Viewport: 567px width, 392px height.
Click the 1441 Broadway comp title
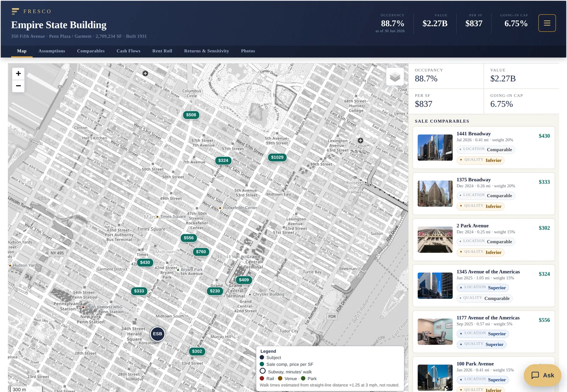[x=473, y=134]
